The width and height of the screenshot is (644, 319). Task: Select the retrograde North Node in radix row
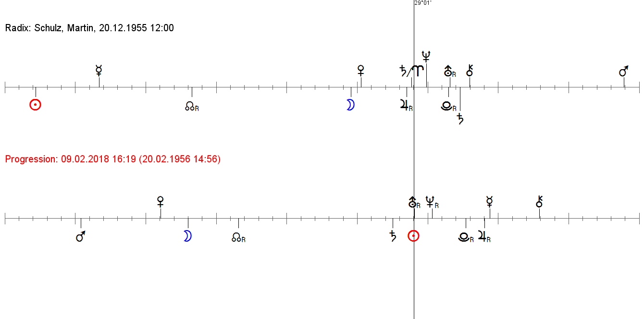pyautogui.click(x=191, y=106)
